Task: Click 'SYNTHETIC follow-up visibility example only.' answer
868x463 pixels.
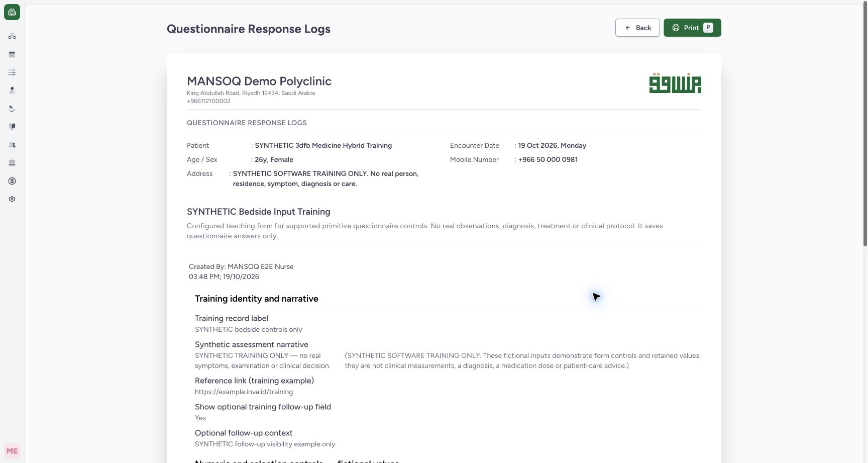Action: coord(266,444)
